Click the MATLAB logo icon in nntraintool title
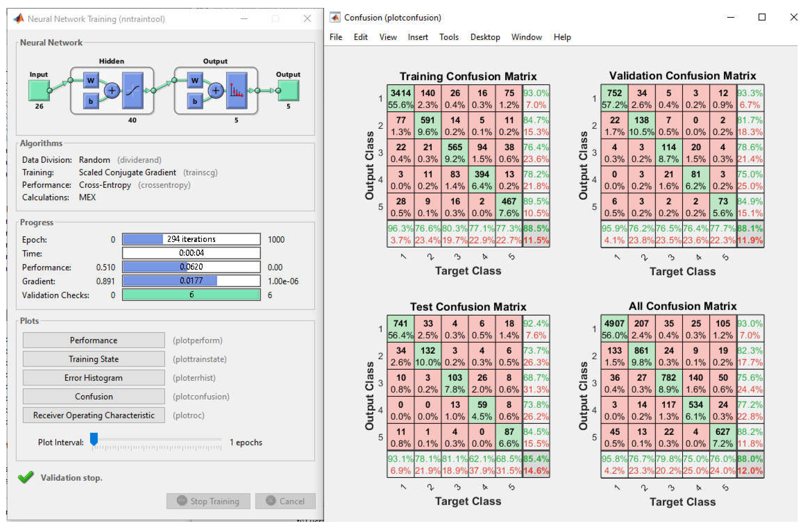807x532 pixels. pyautogui.click(x=19, y=19)
